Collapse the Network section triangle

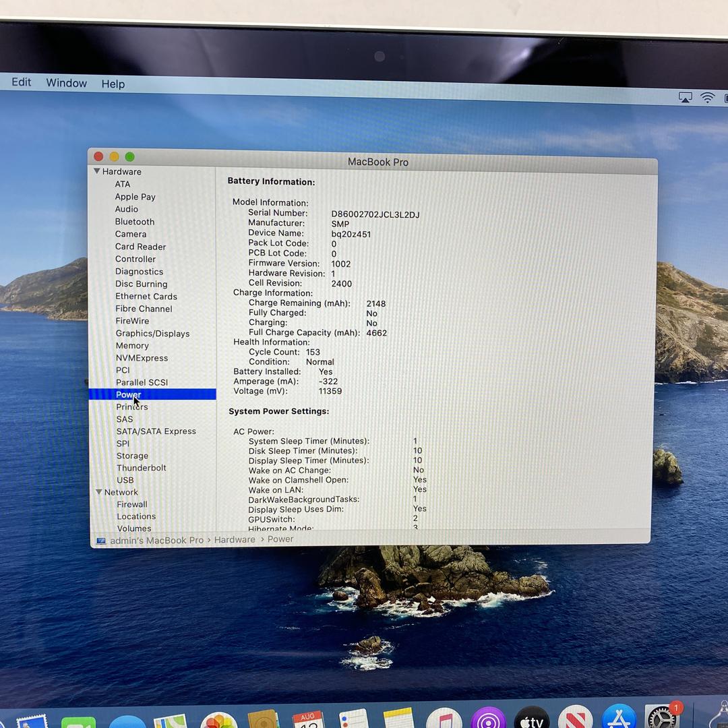pyautogui.click(x=98, y=491)
